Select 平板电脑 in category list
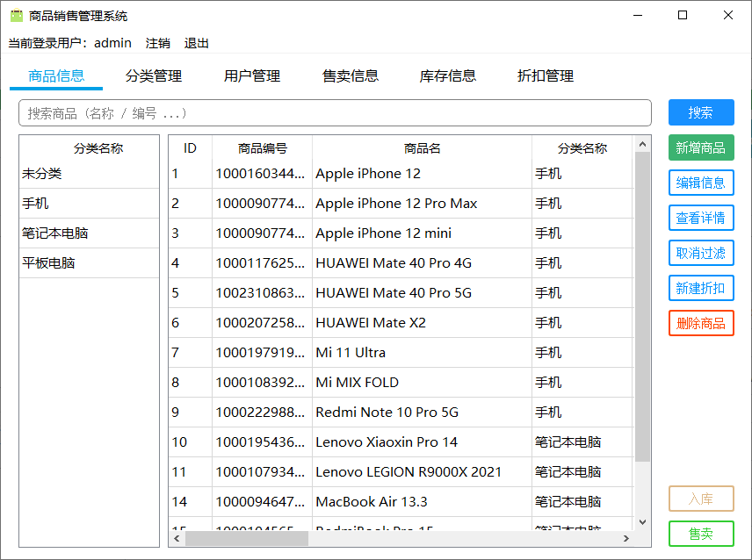Screen dimensions: 752x560 point(90,263)
